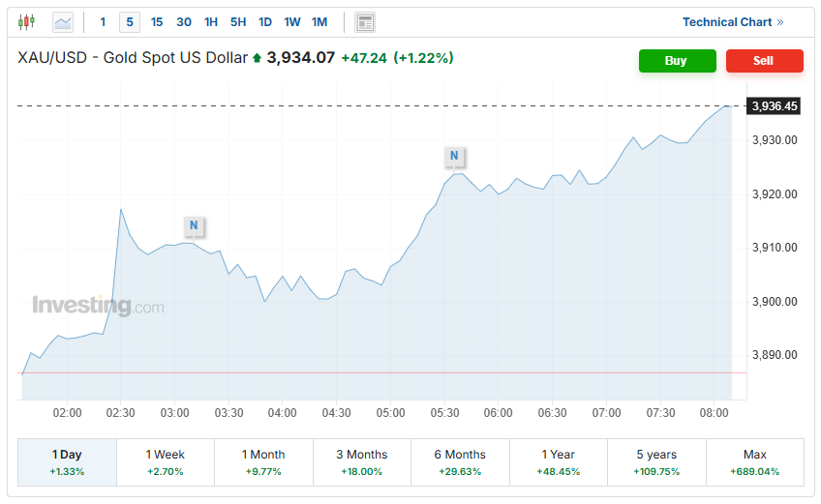Click the XAU/USD Gold Spot title

tap(133, 58)
